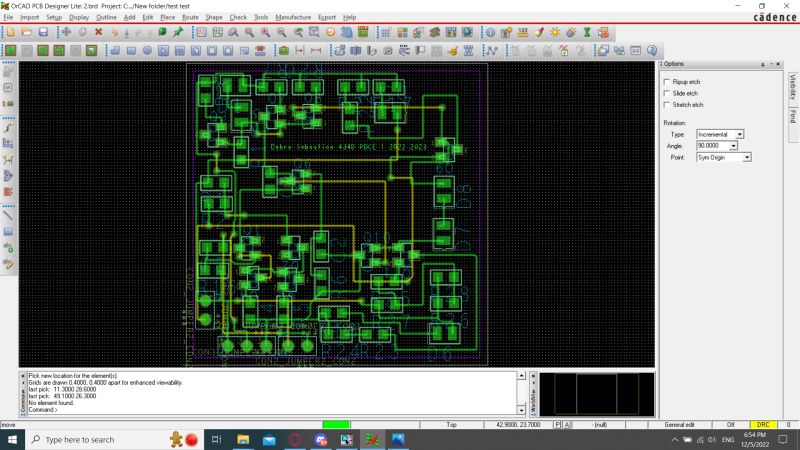Click the Add Connect route icon in sidebar
The image size is (800, 450).
tap(8, 127)
